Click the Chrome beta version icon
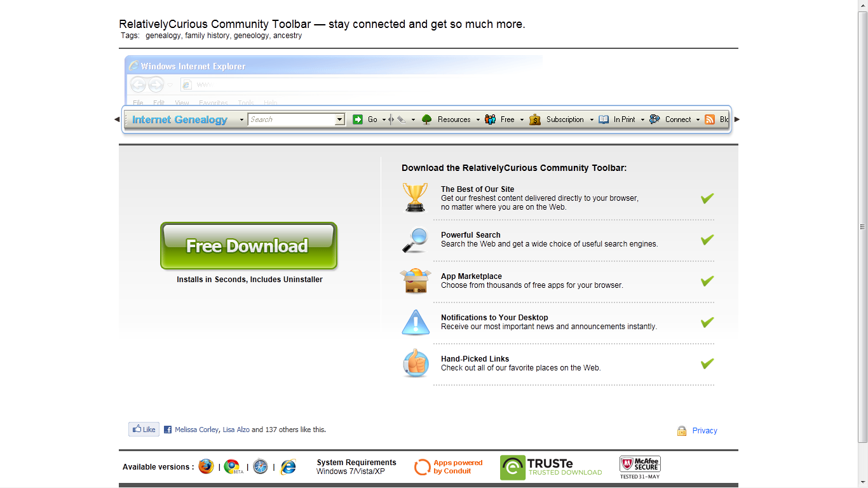 point(233,466)
